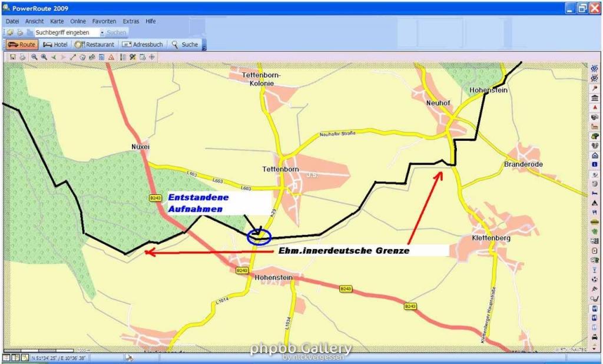Screen dimensions: 603x364
Task: Click the save map icon in toolbar
Action: pyautogui.click(x=12, y=57)
